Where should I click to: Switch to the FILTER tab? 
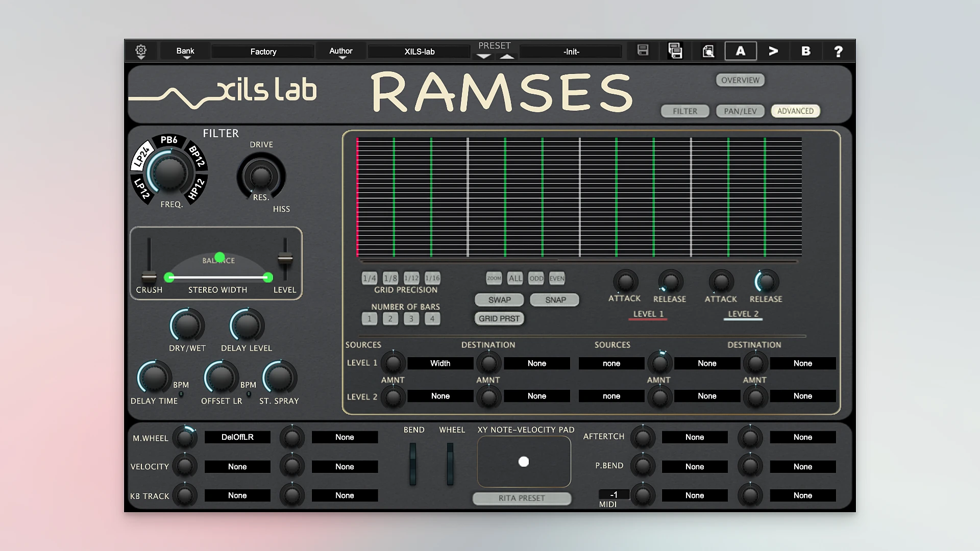[x=684, y=111]
